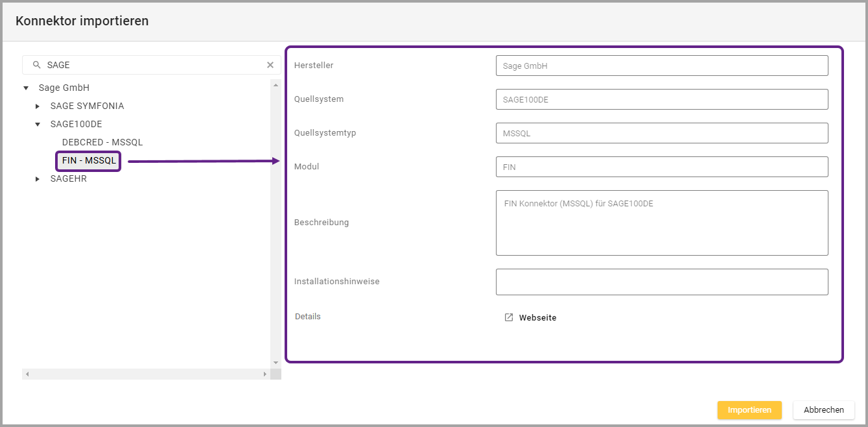The width and height of the screenshot is (868, 427).
Task: Select DEBCRED - MSSQL connector
Action: point(102,142)
